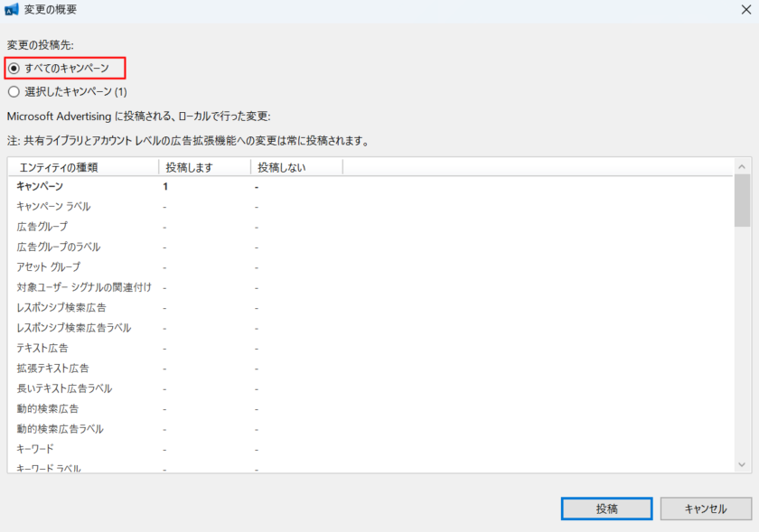Select the 広告グループ row
The image size is (759, 532).
[x=42, y=227]
